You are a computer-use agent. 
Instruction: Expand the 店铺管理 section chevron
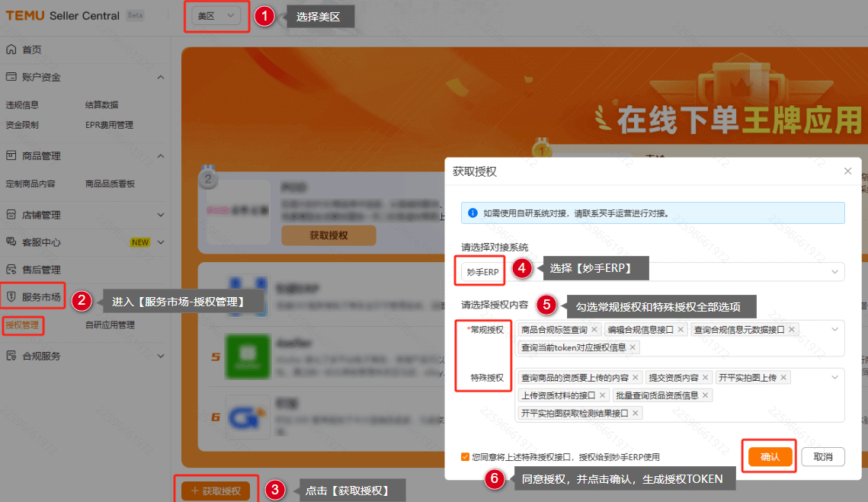161,214
